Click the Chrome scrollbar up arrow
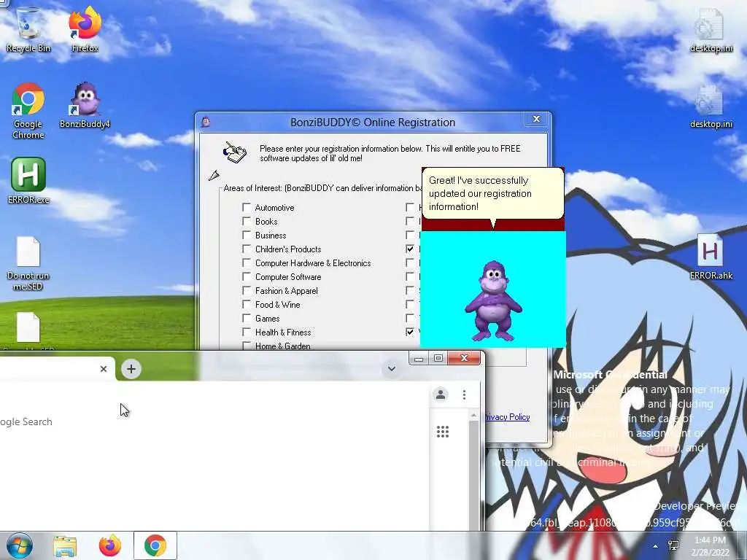The height and width of the screenshot is (560, 747). point(473,416)
